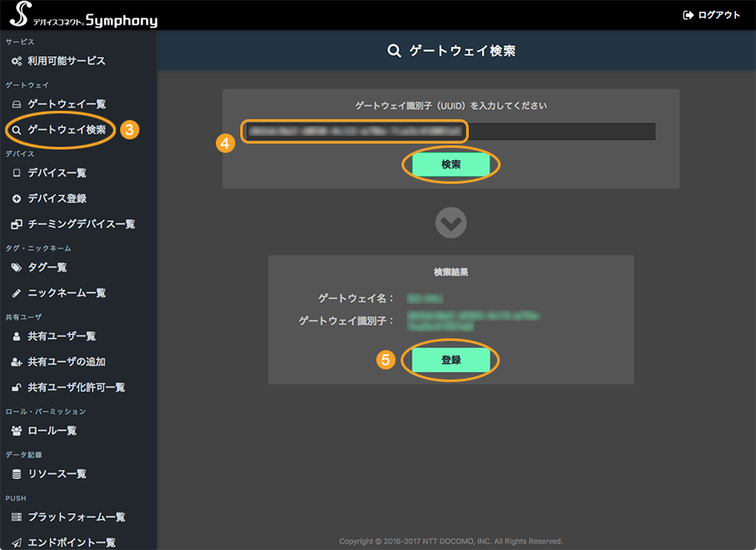The width and height of the screenshot is (756, 550).
Task: Click the paper-plane icon beside エンドポイント一覧
Action: point(17,542)
